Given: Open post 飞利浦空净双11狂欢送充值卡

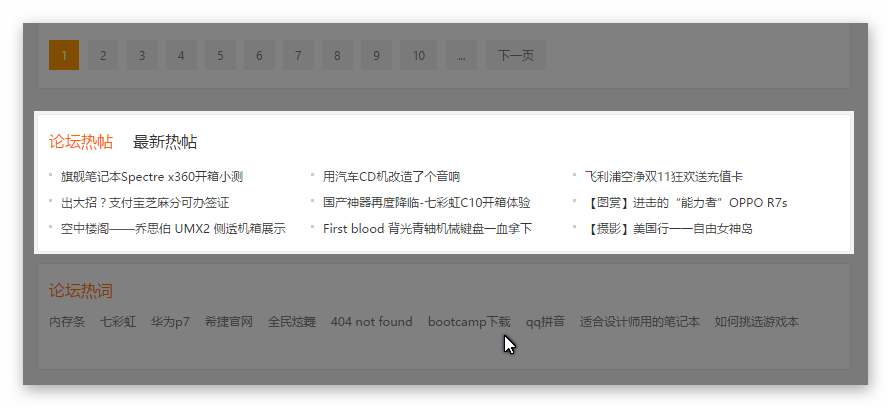Looking at the screenshot, I should 664,177.
